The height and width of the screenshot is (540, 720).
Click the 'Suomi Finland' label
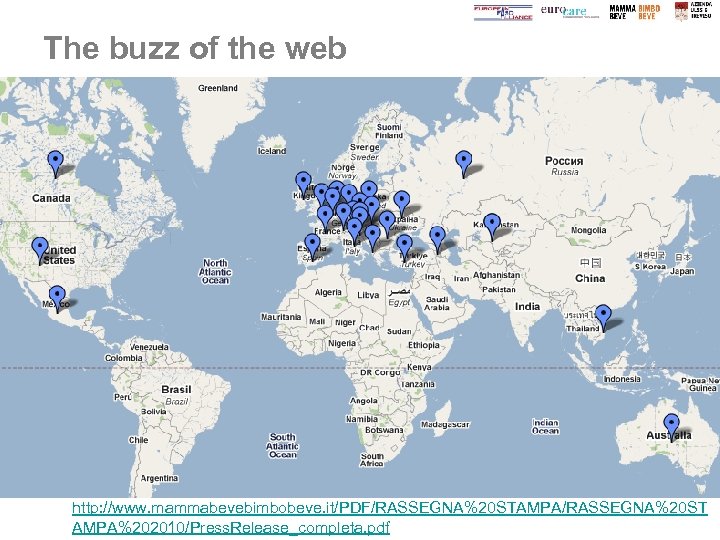389,131
